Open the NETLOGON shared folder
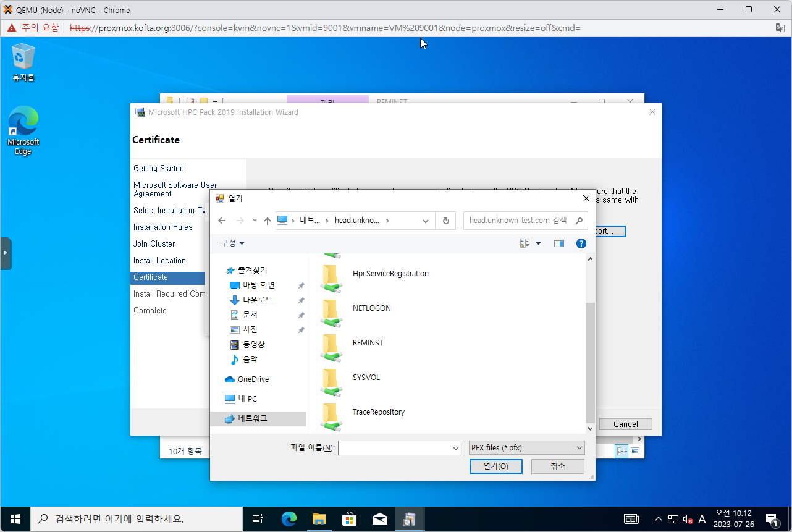Image resolution: width=792 pixels, height=532 pixels. pyautogui.click(x=371, y=308)
